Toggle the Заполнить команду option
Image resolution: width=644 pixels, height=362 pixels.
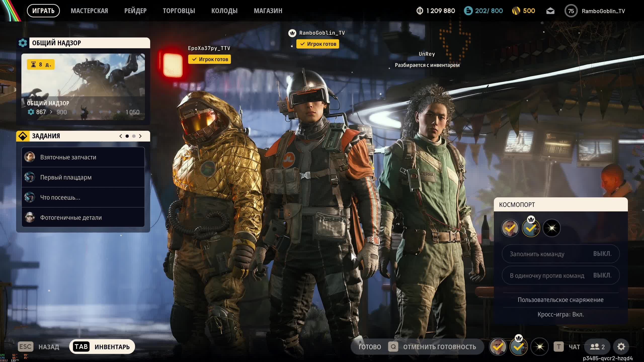pos(560,254)
